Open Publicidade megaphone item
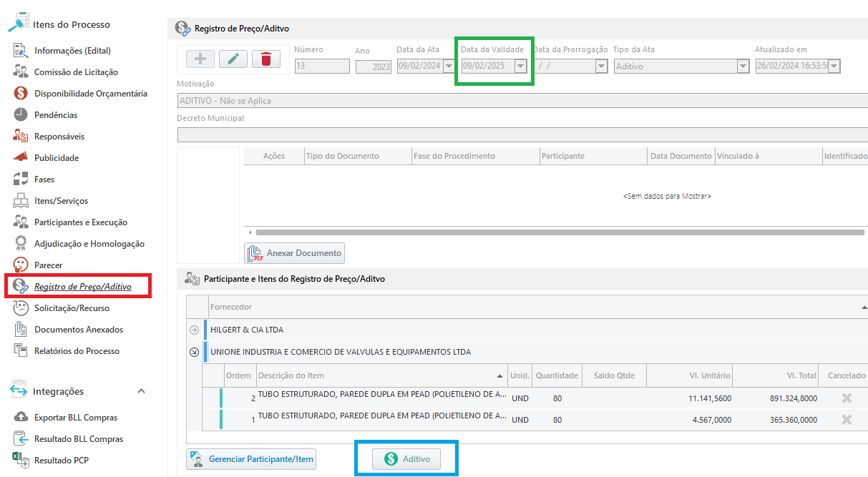This screenshot has height=477, width=868. coord(57,158)
